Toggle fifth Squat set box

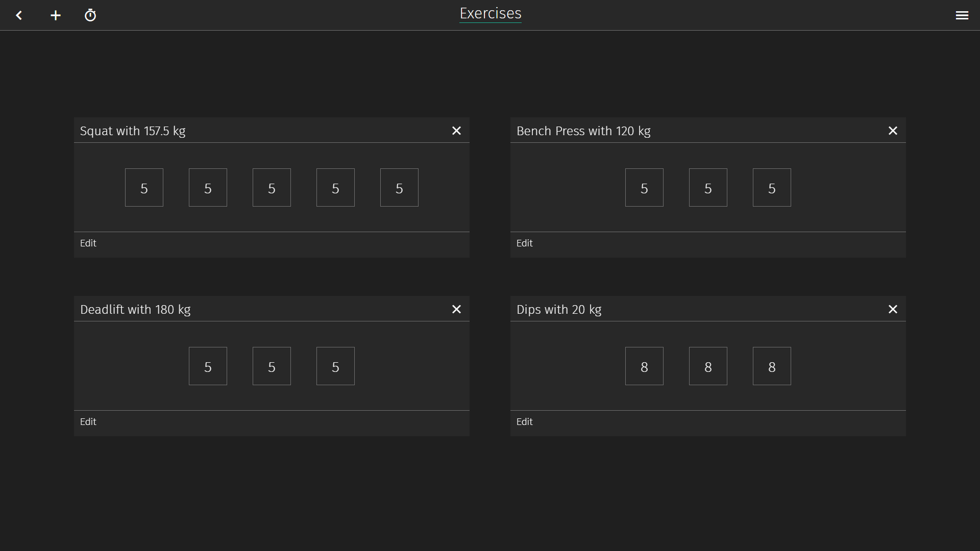[x=399, y=188]
